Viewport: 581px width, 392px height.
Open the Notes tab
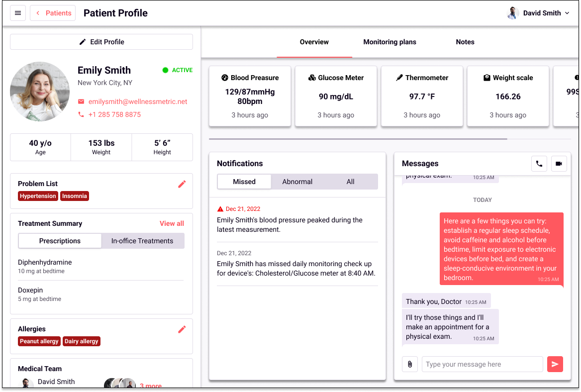(465, 42)
